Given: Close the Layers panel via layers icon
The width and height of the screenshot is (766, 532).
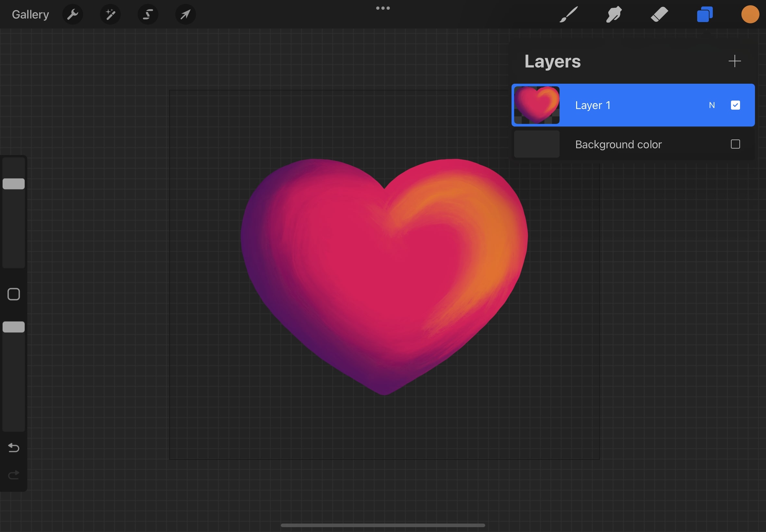Looking at the screenshot, I should (x=705, y=14).
